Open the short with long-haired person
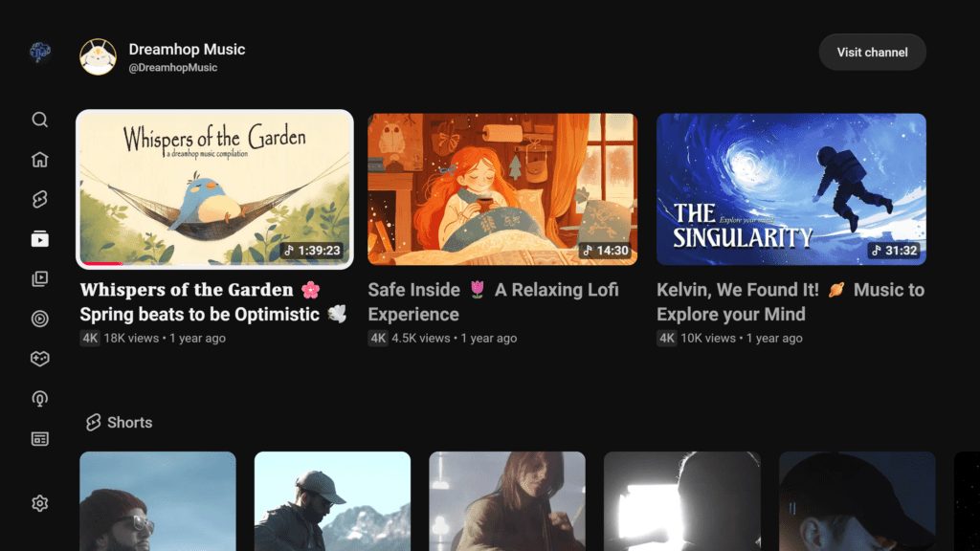980x551 pixels. tap(507, 501)
